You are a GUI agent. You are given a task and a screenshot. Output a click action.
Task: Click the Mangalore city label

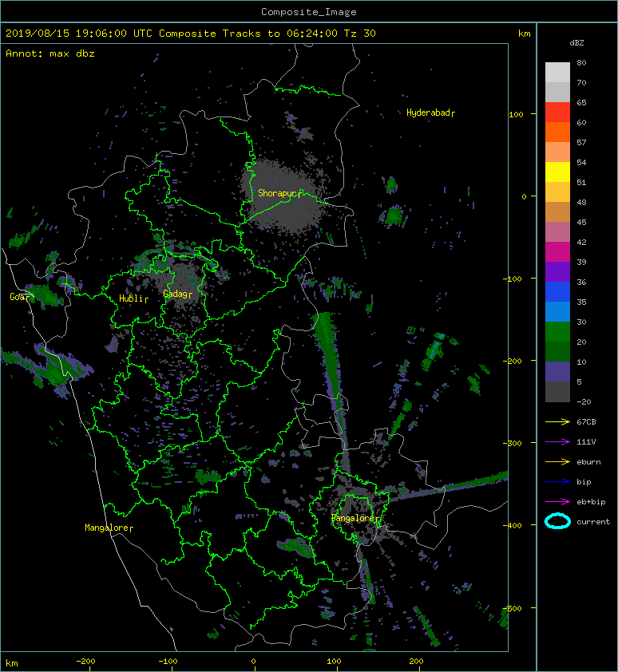pyautogui.click(x=109, y=528)
